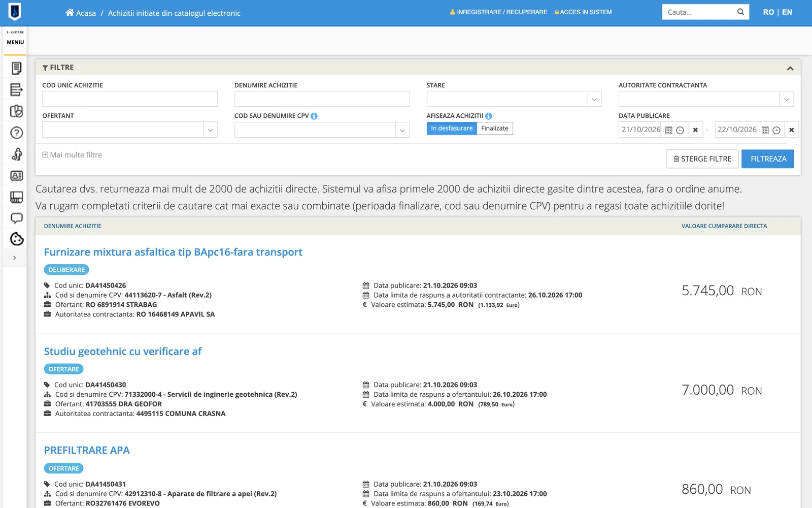Click the STERGE FILTRE button
Viewport: 812px width, 508px height.
(702, 159)
